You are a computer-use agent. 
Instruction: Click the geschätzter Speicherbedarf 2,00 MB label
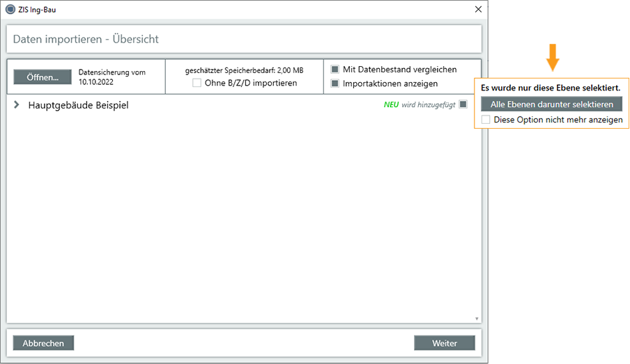tap(244, 70)
